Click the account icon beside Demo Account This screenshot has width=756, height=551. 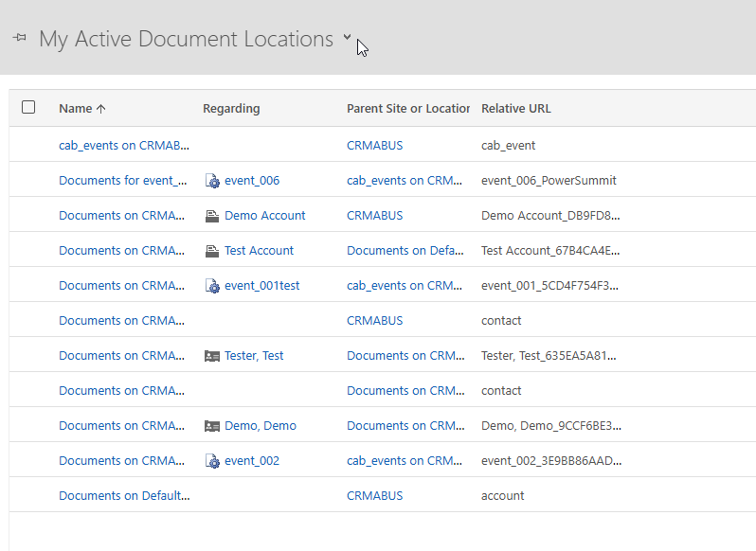pyautogui.click(x=212, y=216)
